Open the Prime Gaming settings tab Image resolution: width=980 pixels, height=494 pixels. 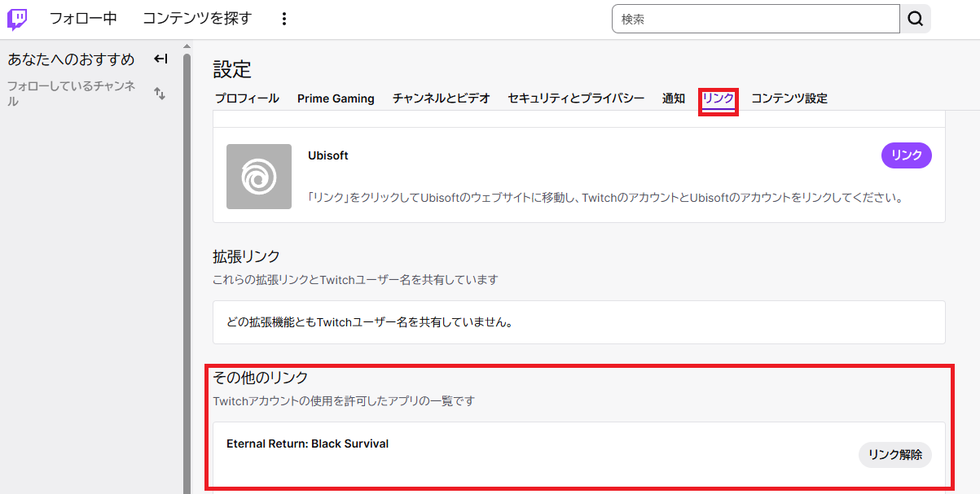point(336,98)
